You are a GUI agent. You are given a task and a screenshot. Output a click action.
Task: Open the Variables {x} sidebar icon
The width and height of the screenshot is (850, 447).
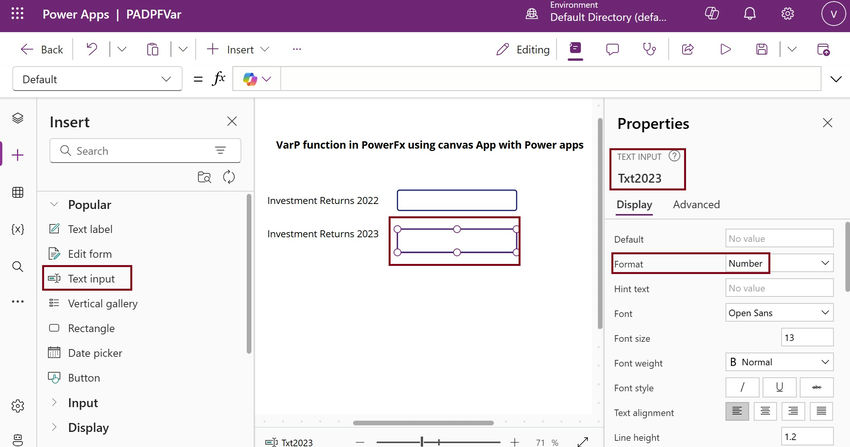(x=17, y=229)
